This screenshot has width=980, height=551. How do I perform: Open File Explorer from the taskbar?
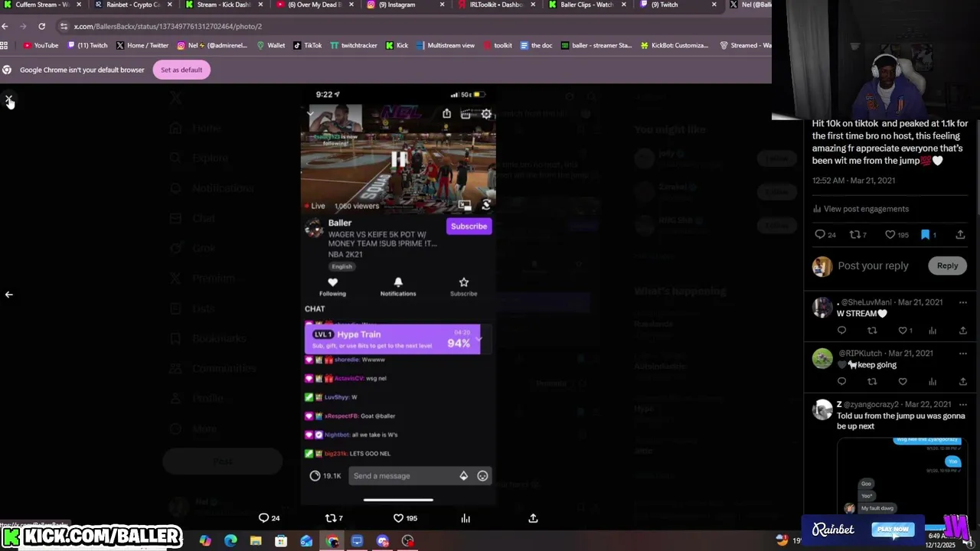(x=256, y=541)
